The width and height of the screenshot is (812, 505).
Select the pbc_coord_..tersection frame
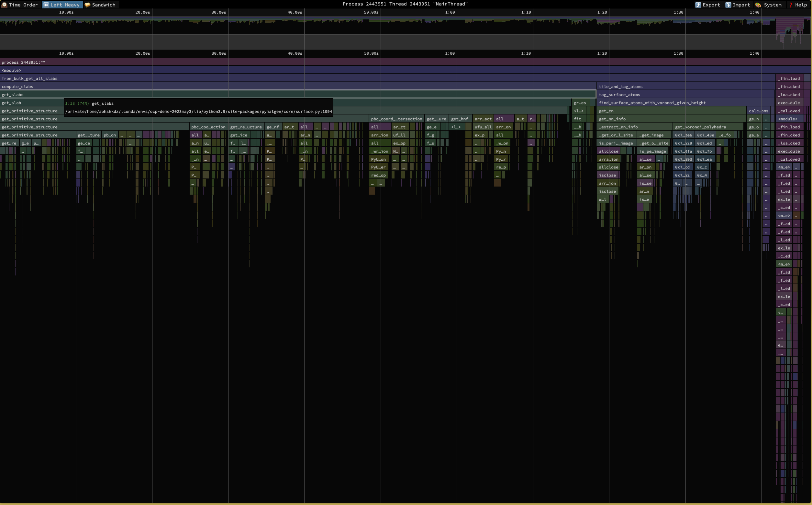(396, 119)
